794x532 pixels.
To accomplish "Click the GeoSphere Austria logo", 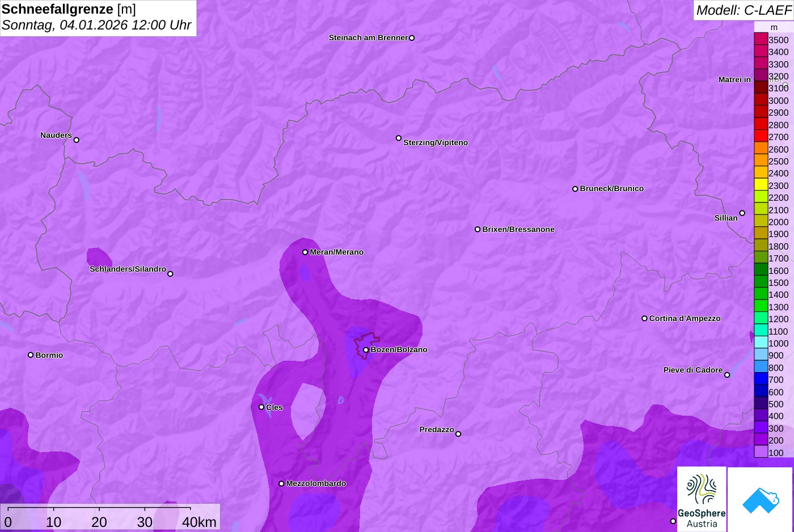I will [x=702, y=499].
